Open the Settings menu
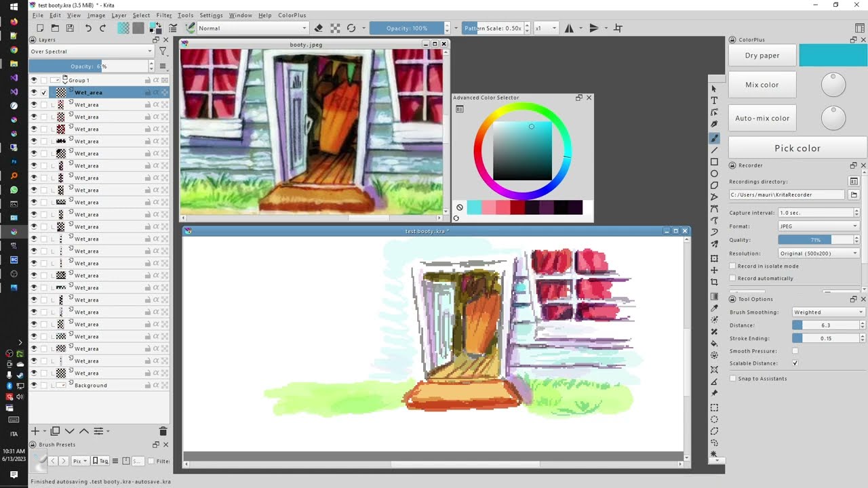The image size is (868, 488). 211,15
